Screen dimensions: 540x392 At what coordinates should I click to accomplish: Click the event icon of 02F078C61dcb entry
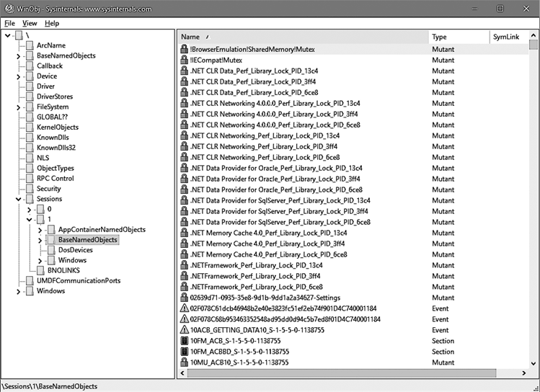(185, 308)
